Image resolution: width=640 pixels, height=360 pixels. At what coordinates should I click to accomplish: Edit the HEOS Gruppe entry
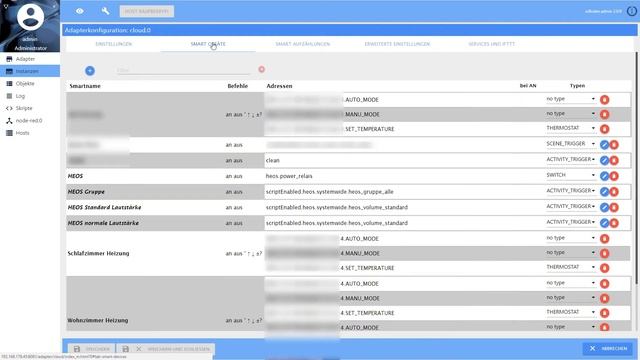(x=604, y=192)
